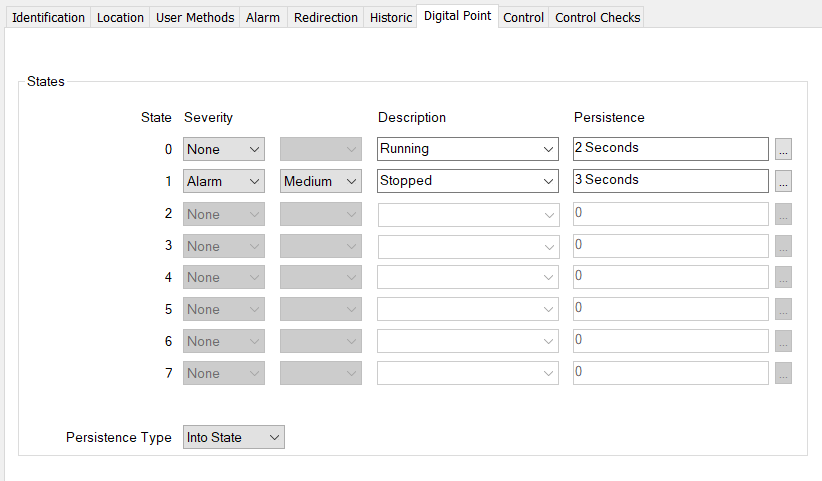Switch to the Control tab

(x=523, y=18)
